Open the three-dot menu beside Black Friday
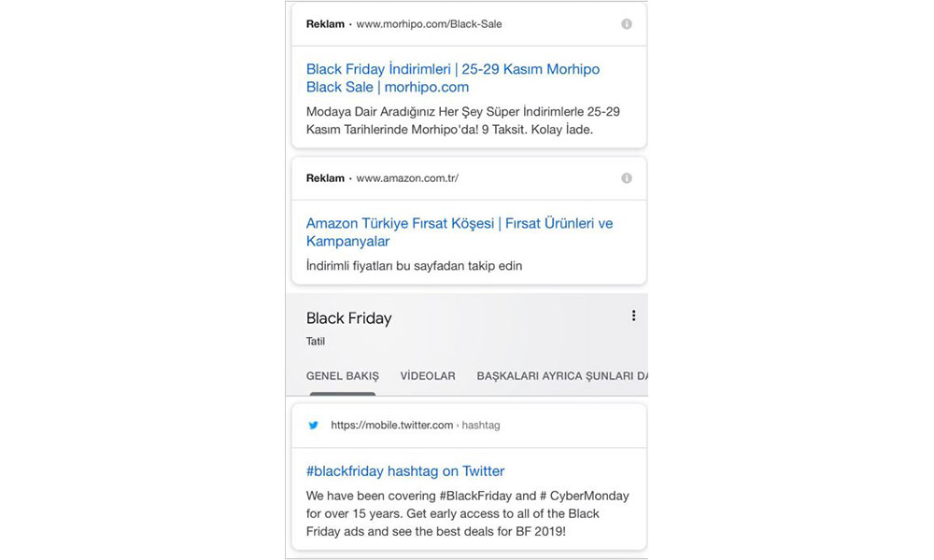 (633, 316)
